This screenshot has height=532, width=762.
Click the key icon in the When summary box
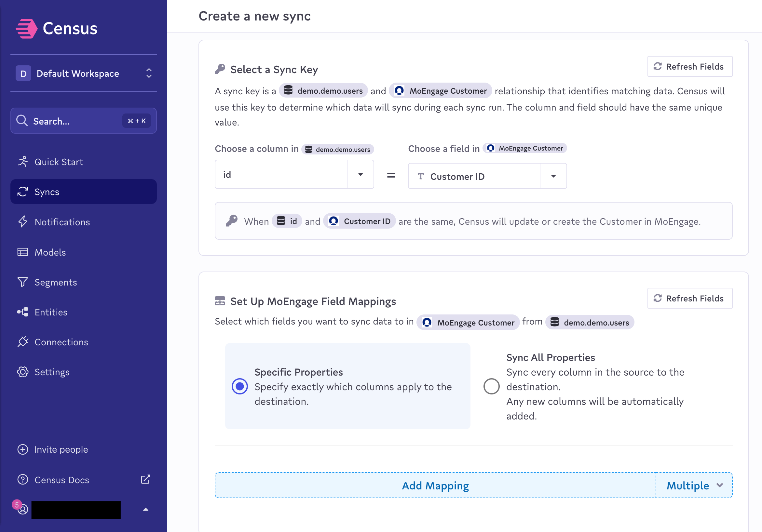(231, 220)
